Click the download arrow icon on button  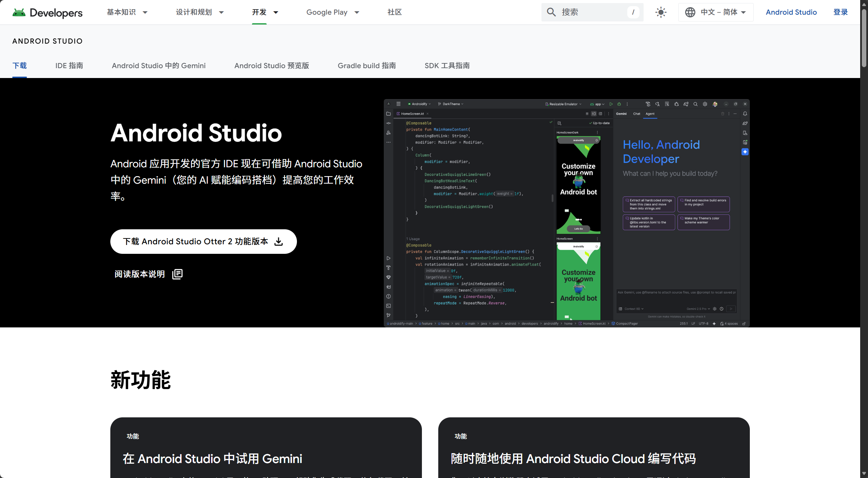279,242
